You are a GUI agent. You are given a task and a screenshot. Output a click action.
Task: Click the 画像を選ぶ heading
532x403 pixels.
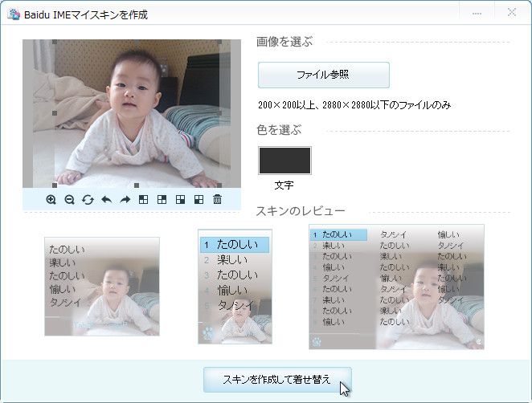tap(284, 42)
